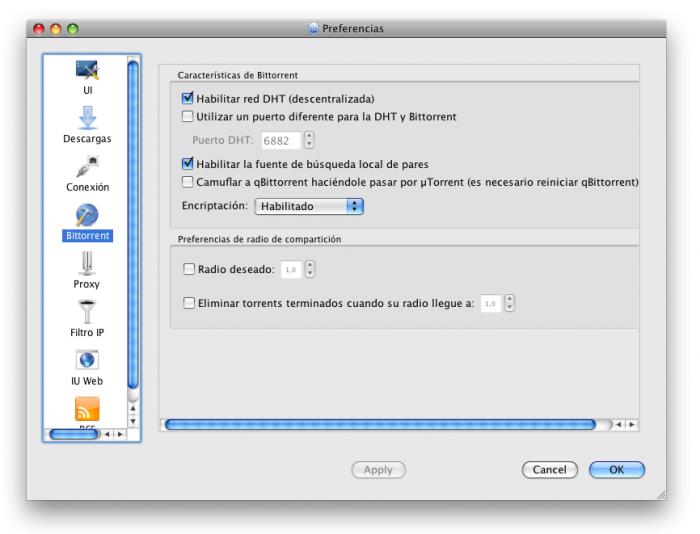Disable Habilitar red DHT checkbox
This screenshot has height=534, width=700.
point(188,98)
